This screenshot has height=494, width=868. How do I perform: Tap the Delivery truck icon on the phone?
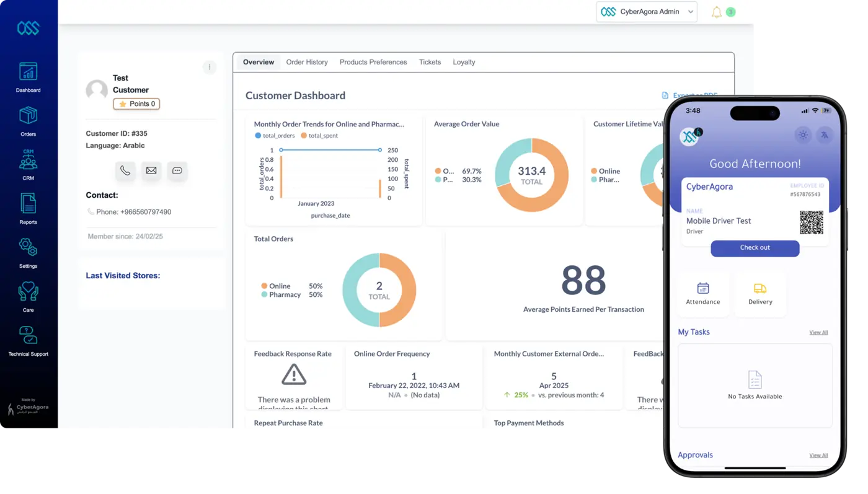[760, 289]
